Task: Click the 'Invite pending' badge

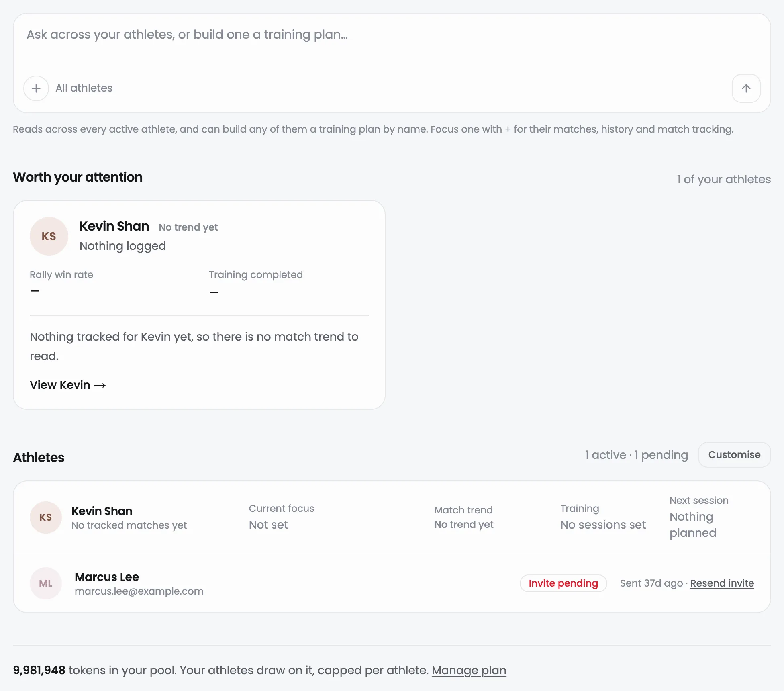Action: [563, 583]
